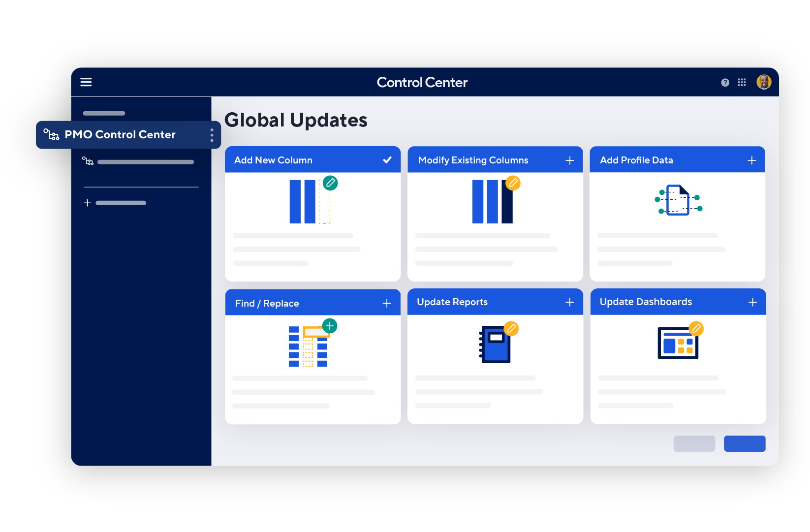Image resolution: width=810 pixels, height=532 pixels.
Task: Open the hamburger navigation menu
Action: [86, 82]
